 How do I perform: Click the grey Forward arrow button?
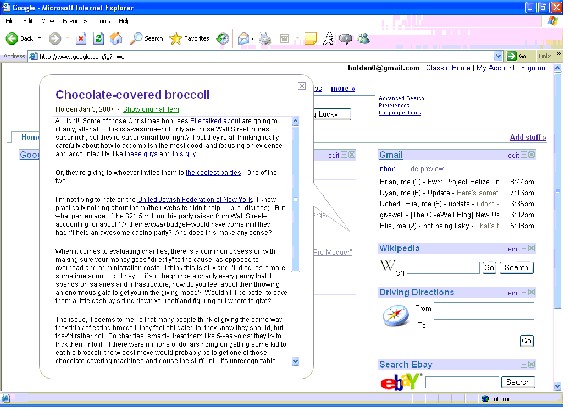pyautogui.click(x=55, y=38)
